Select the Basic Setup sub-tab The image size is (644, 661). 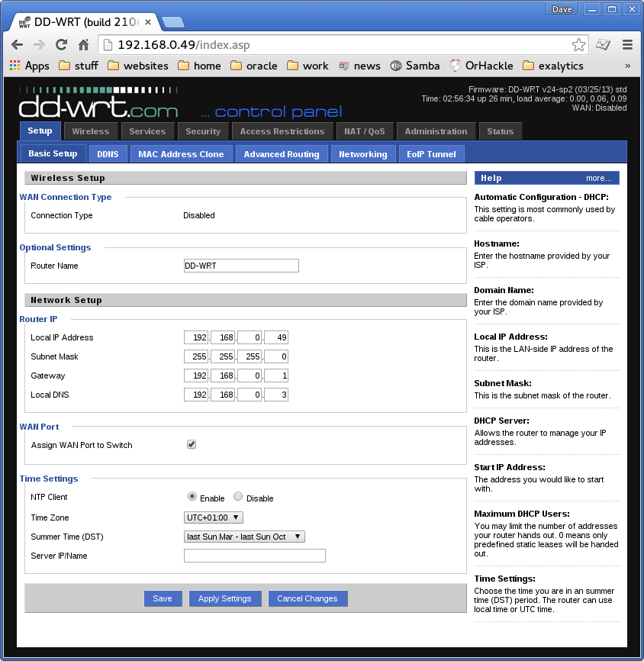(53, 153)
